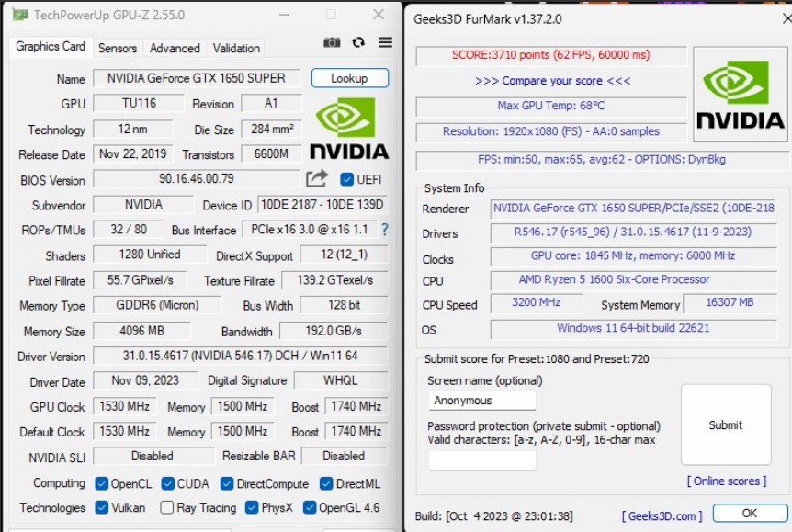This screenshot has width=792, height=532.
Task: Click the FPS: min:60, max:65 text
Action: point(602,160)
